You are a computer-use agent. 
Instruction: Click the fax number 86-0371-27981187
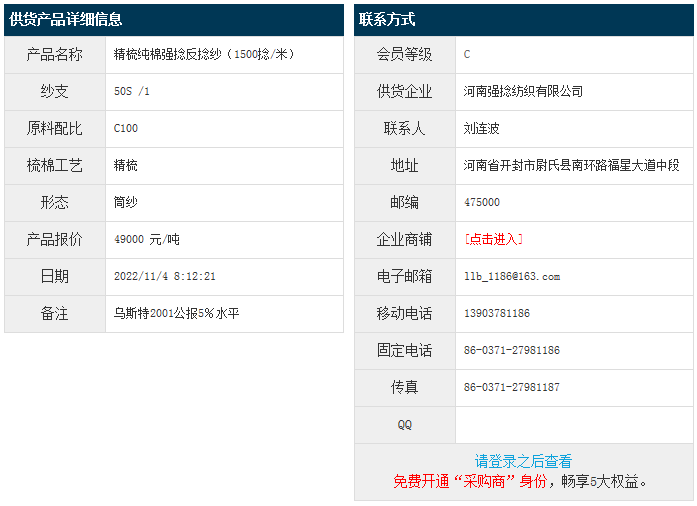point(511,387)
